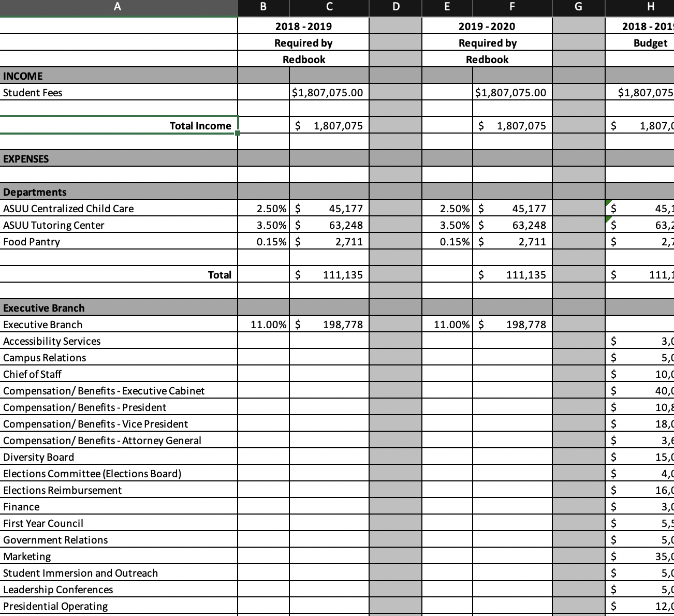The width and height of the screenshot is (674, 616).
Task: Select Child Care 45,177 in column C
Action: 329,208
